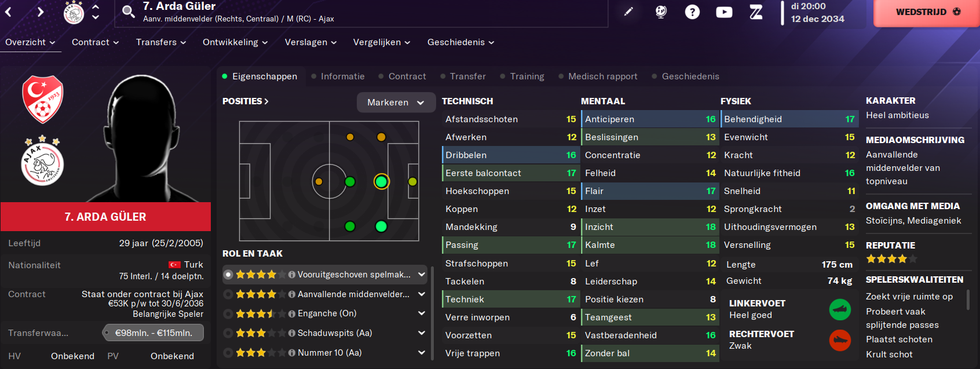The height and width of the screenshot is (369, 980).
Task: Click the pencil edit icon
Action: 628,12
